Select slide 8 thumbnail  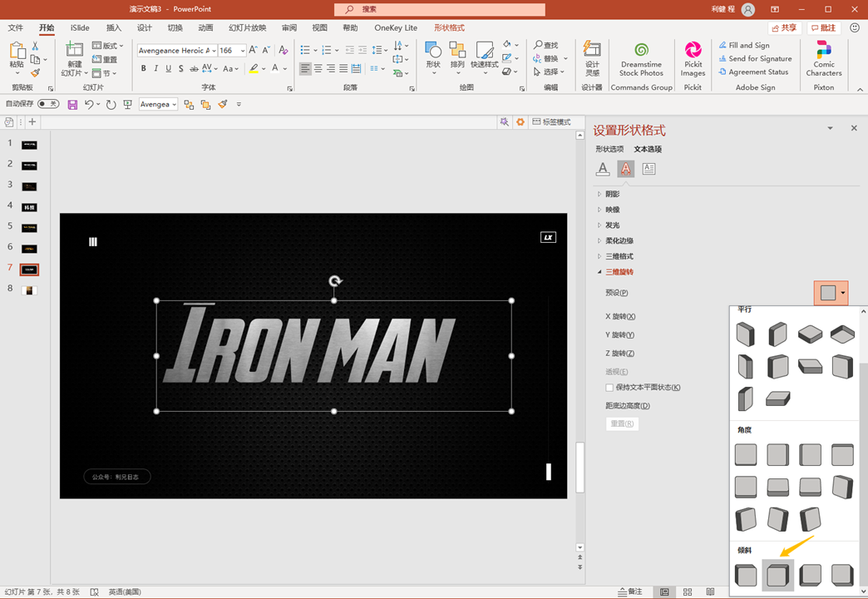coord(29,290)
